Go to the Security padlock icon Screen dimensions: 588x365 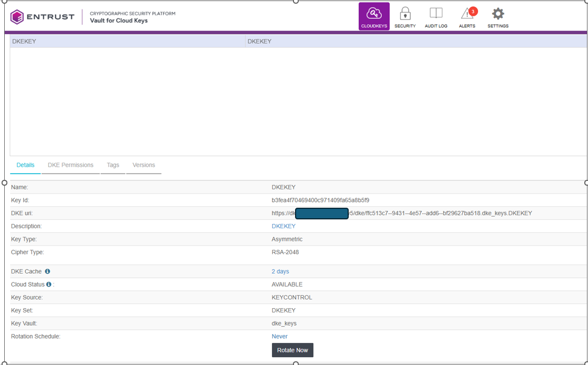pos(405,16)
